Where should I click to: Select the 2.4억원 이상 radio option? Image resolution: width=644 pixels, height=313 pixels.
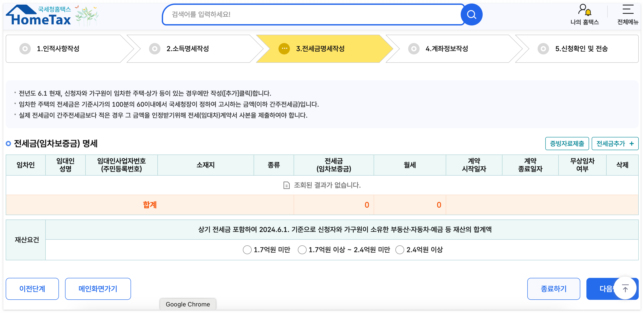point(400,250)
